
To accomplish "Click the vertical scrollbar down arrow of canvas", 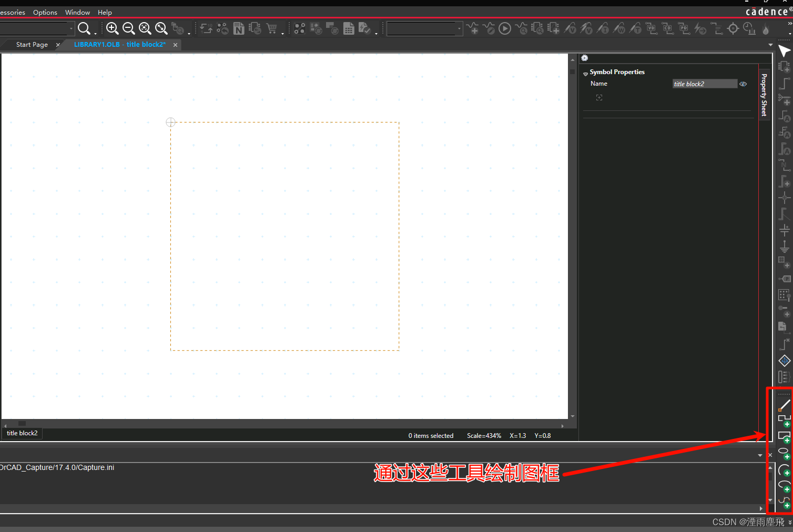I will (572, 416).
